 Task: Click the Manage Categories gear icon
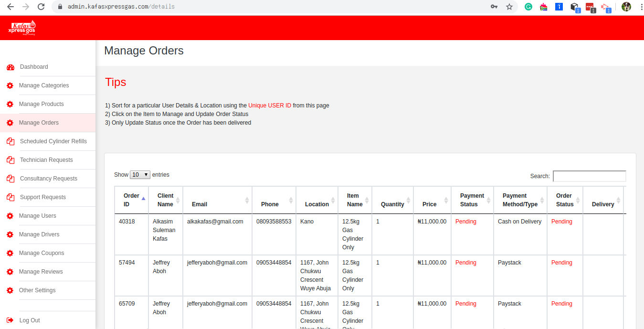pos(10,86)
